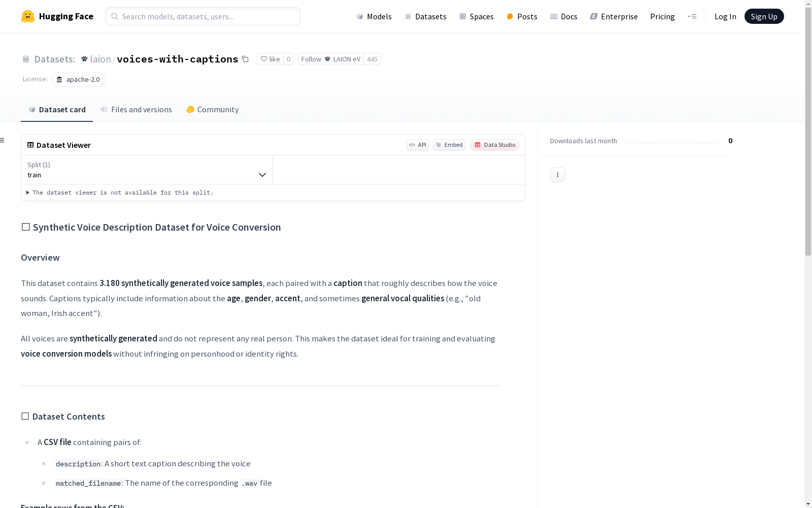The image size is (812, 508).
Task: Open the navigation overflow menu icon
Action: click(692, 16)
